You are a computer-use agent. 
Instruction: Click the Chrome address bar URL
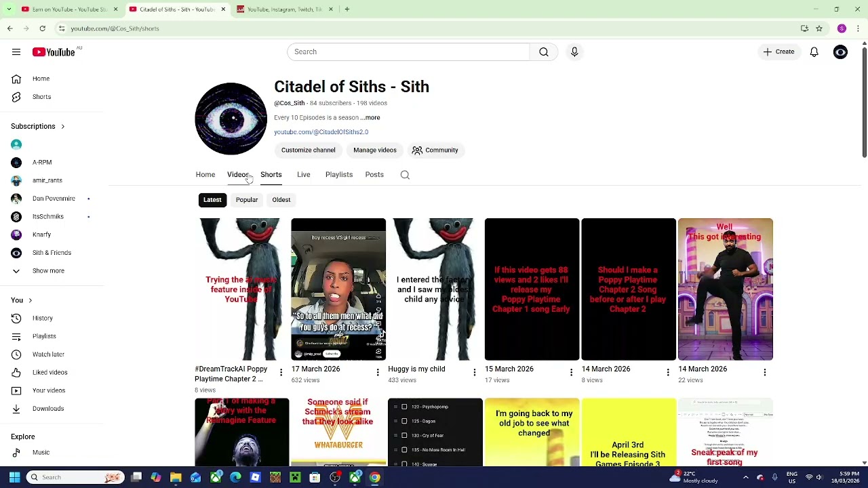coord(115,28)
